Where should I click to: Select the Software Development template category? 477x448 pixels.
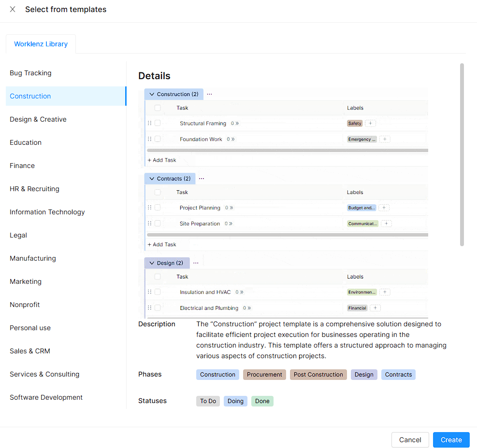(x=46, y=397)
